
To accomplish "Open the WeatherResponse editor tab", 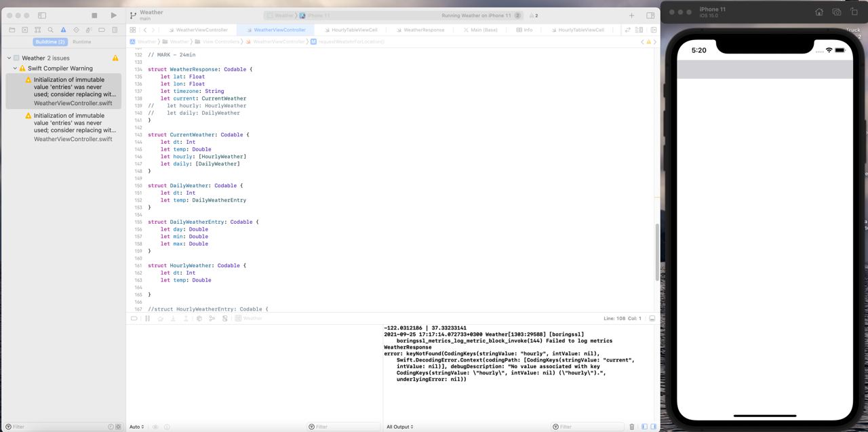I will tap(424, 30).
